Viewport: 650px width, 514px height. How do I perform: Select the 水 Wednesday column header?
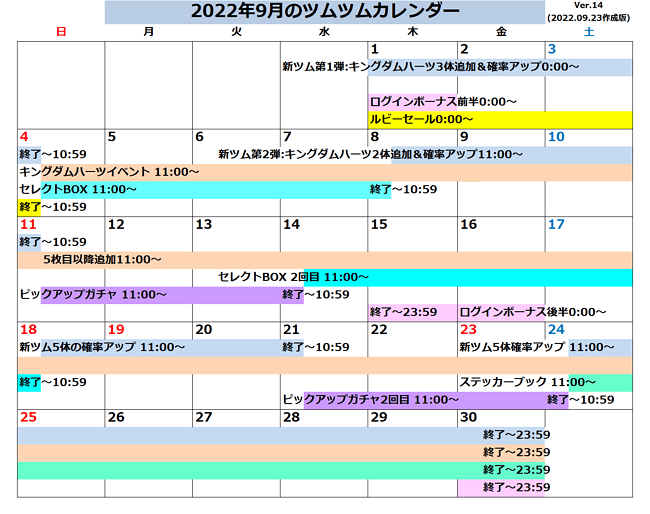point(324,32)
